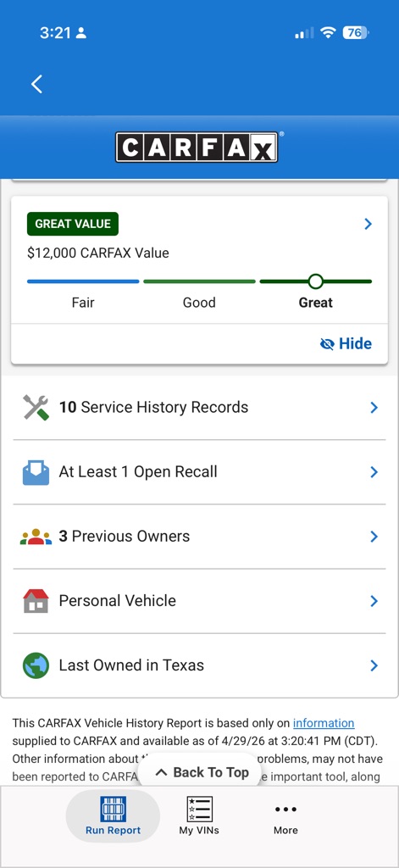Image resolution: width=399 pixels, height=868 pixels.
Task: Select the Run Report tab
Action: point(113,816)
